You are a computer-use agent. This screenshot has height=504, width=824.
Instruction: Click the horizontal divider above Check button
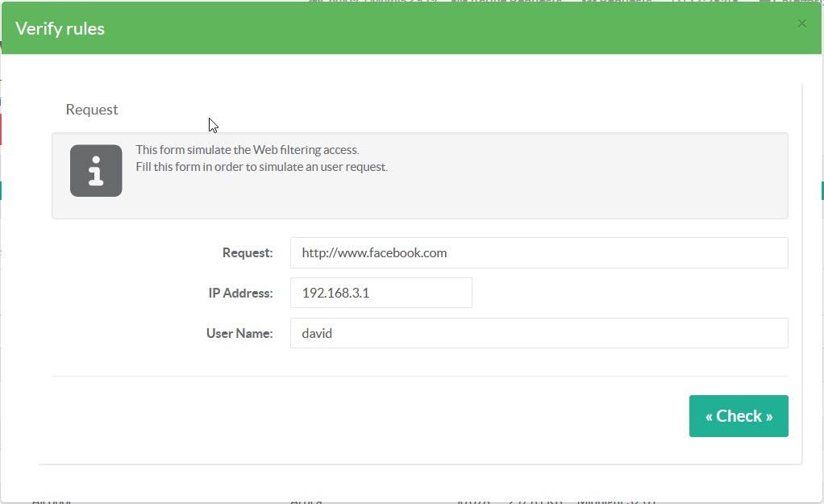tap(419, 376)
